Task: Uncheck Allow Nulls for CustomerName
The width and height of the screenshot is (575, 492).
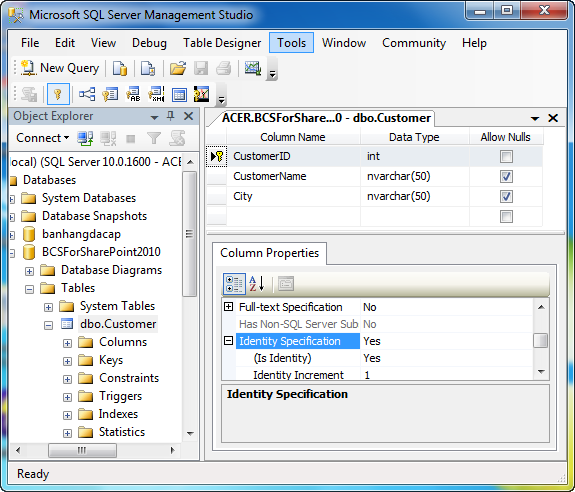Action: pyautogui.click(x=506, y=176)
